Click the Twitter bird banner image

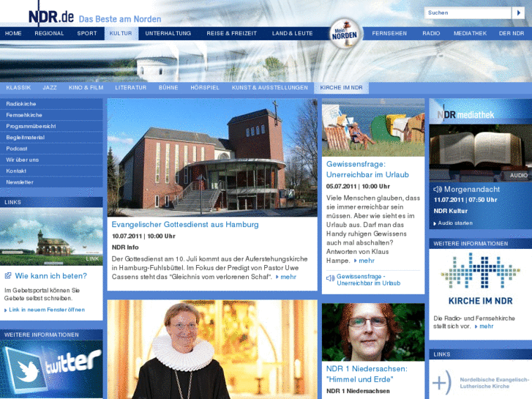point(51,370)
